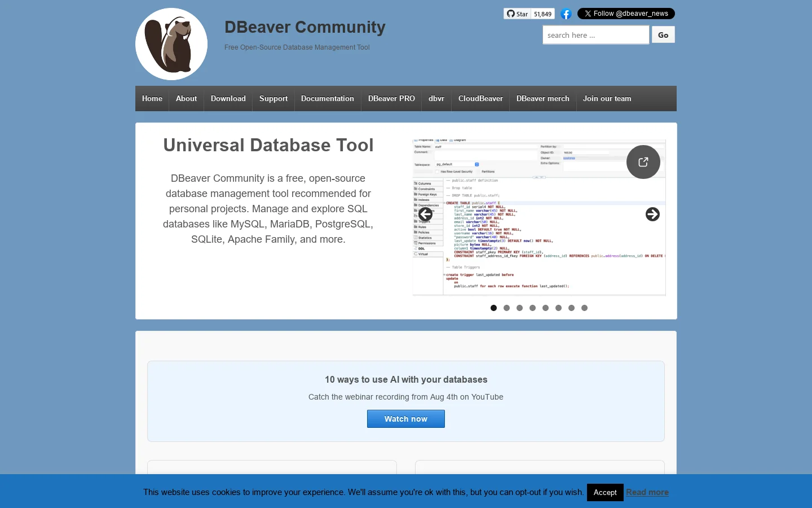Accept the cookie notice
The width and height of the screenshot is (812, 508).
[605, 492]
